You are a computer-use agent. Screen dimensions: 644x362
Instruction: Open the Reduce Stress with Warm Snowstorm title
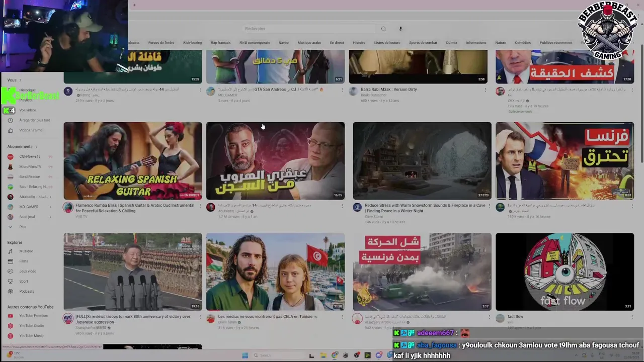point(425,208)
